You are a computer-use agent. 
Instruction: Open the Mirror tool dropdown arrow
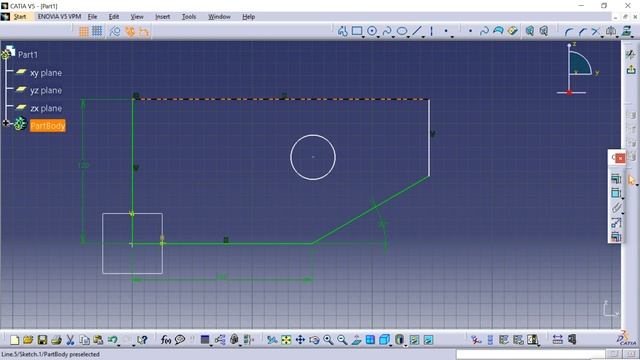point(617,37)
